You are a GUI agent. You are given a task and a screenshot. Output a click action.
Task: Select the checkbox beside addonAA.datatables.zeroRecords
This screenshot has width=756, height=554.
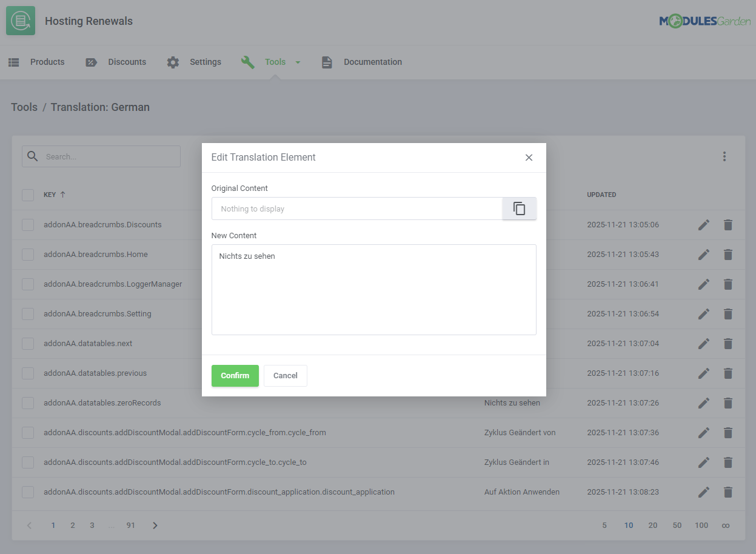click(27, 402)
